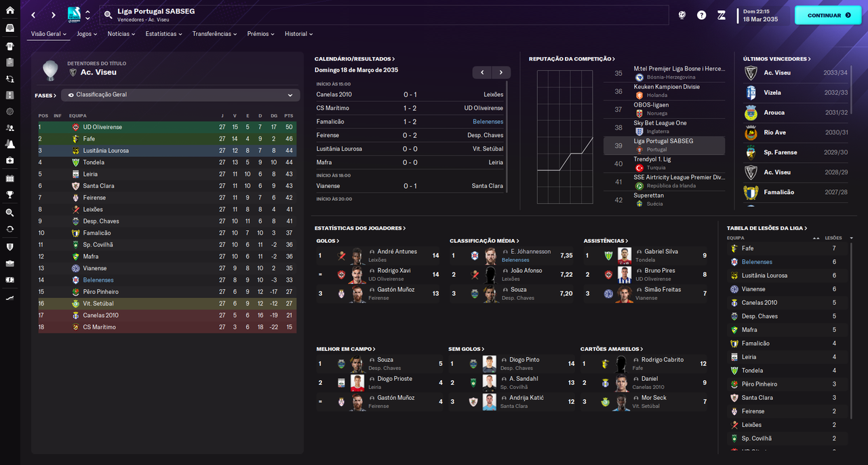Open the Squad shirt icon in sidebar
This screenshot has width=868, height=465.
[9, 46]
